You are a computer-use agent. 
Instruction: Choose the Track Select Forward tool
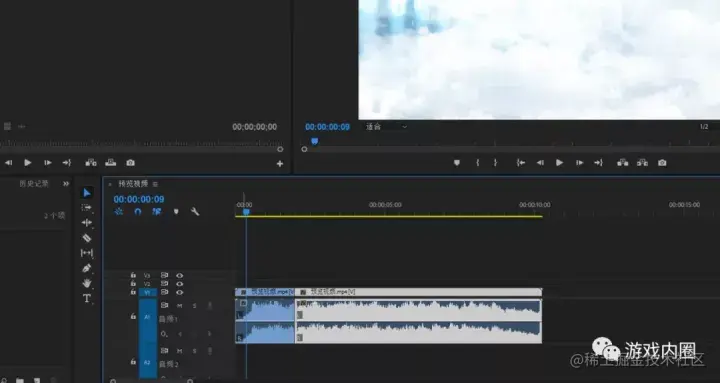click(86, 208)
